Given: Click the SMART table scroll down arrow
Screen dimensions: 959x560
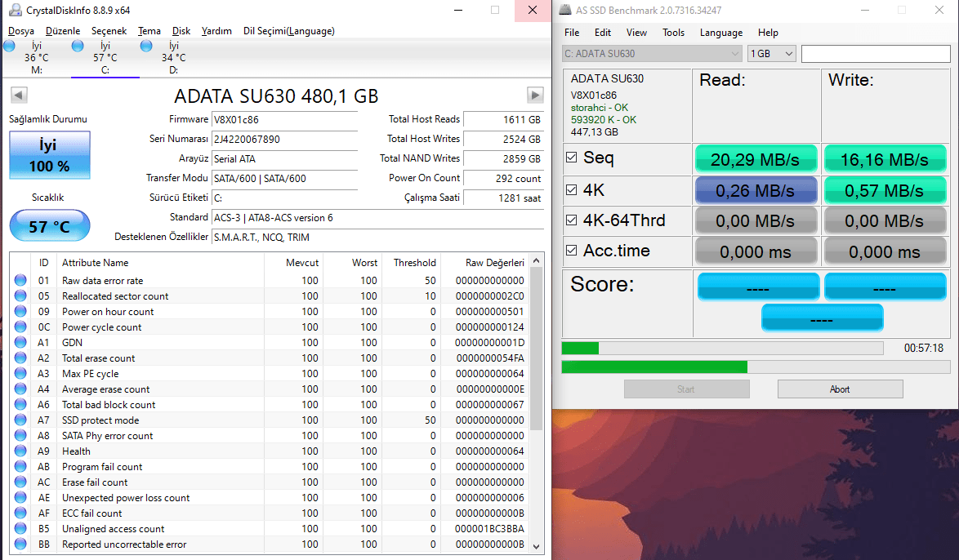Looking at the screenshot, I should tap(537, 547).
